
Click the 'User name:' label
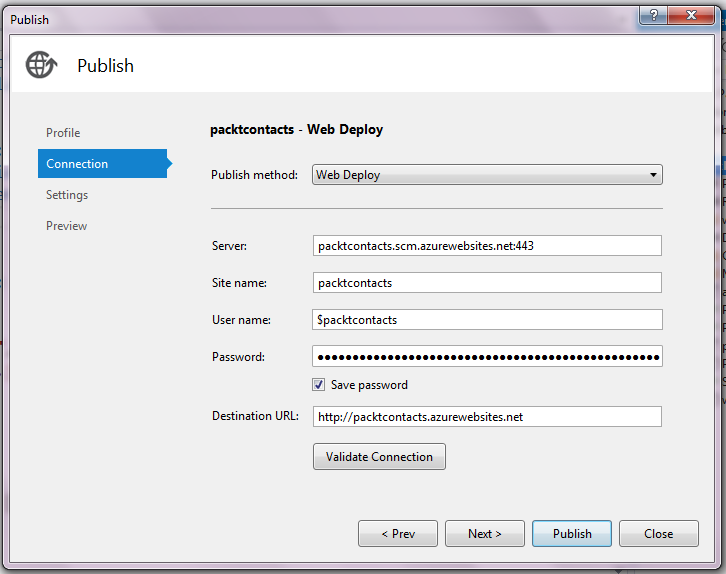(x=241, y=320)
